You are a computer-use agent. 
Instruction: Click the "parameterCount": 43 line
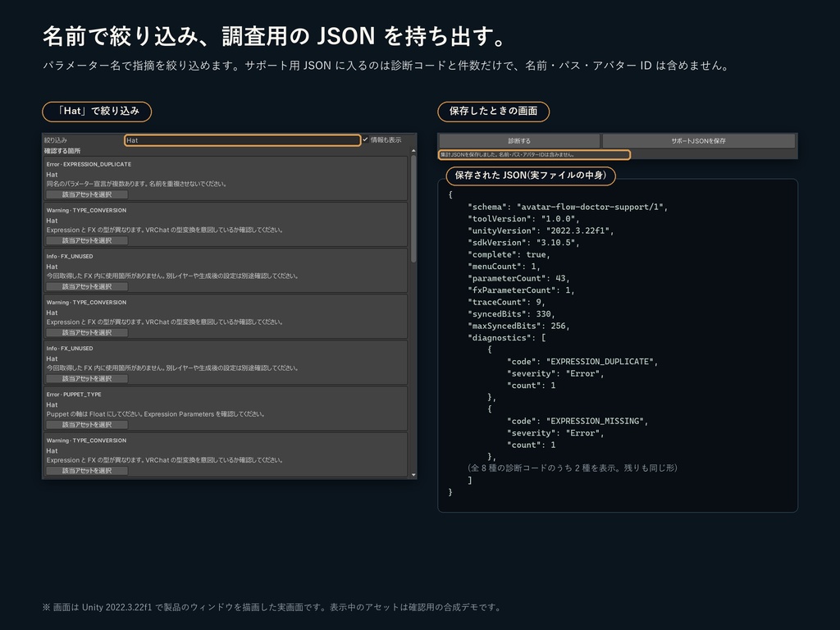[x=518, y=278]
